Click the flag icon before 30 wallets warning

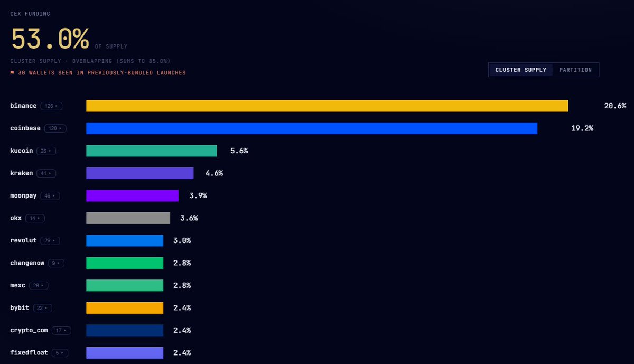(12, 73)
